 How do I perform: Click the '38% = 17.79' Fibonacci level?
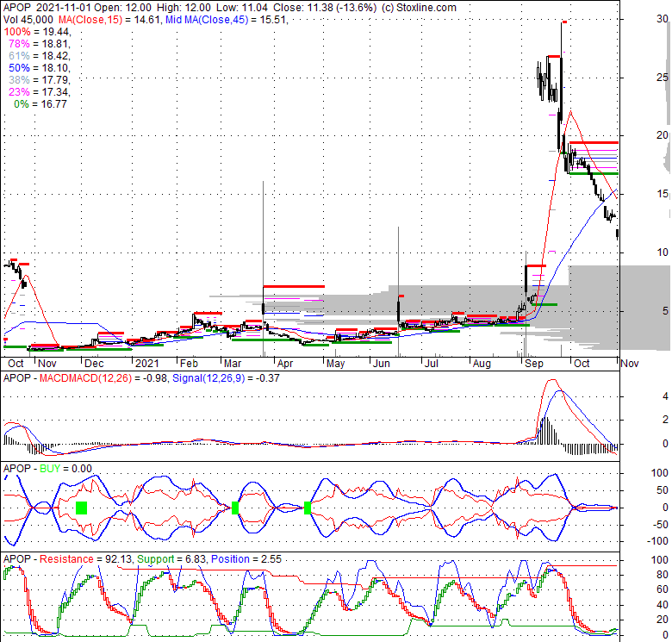(39, 80)
